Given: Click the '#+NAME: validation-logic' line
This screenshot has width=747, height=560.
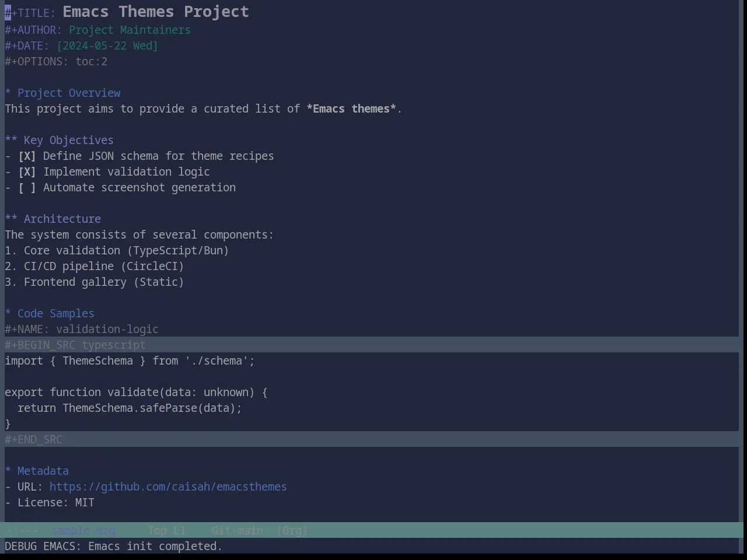Looking at the screenshot, I should pyautogui.click(x=82, y=329).
